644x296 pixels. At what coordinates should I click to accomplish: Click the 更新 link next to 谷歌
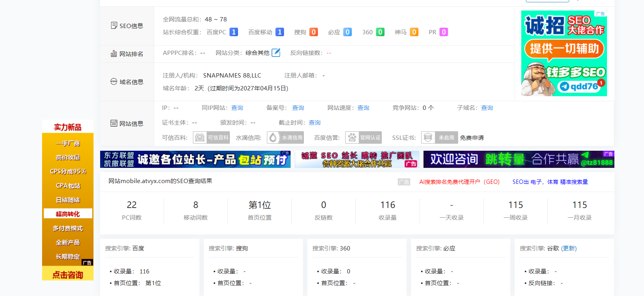[x=569, y=248]
